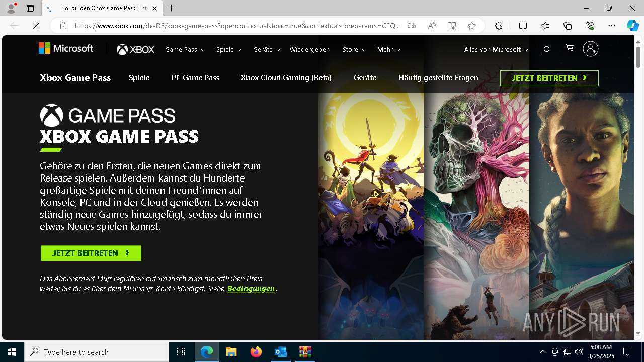Open WinRAR from the taskbar
The height and width of the screenshot is (362, 644).
coord(305,352)
